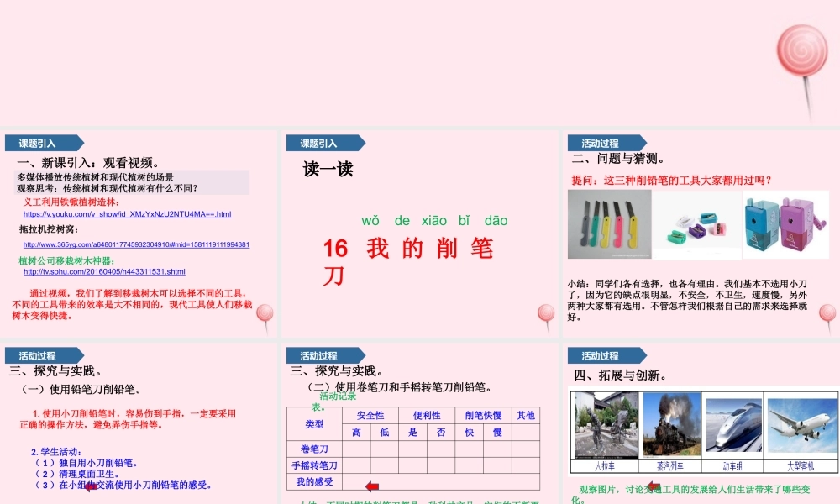Screen dimensions: 840x504
Task: Select the utility knives pencil-cutter photo
Action: pos(610,224)
